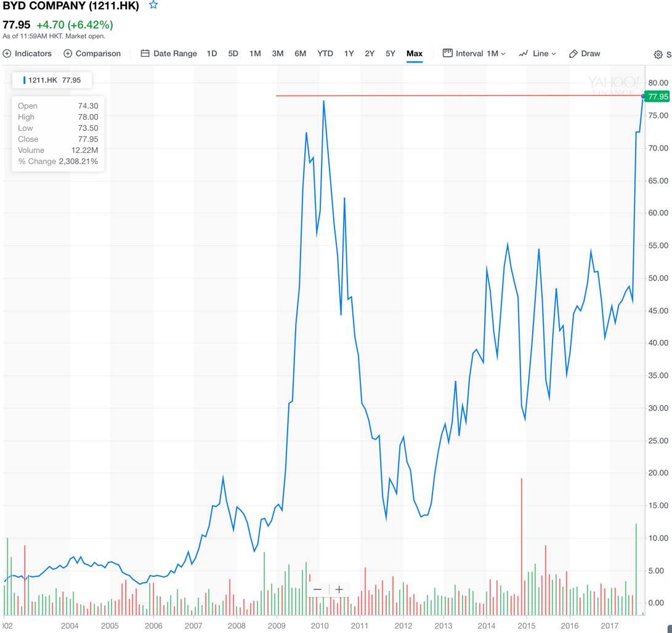Click the Volume 12.22M row

(x=58, y=150)
